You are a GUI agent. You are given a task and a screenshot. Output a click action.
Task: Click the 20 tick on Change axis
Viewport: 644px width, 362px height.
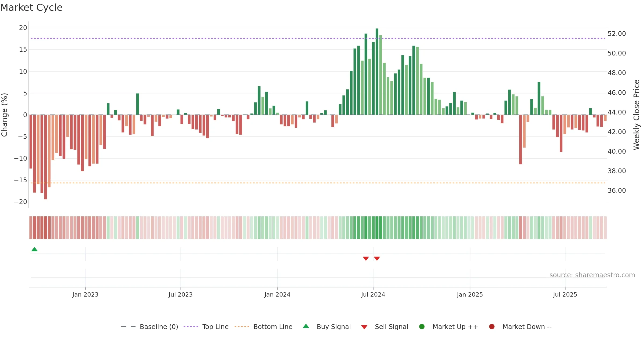pos(23,28)
